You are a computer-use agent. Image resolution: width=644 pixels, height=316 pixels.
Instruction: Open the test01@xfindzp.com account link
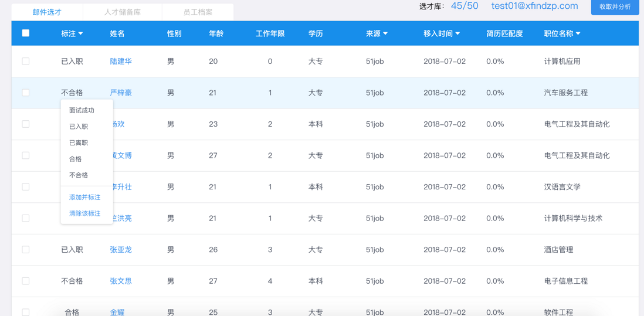535,6
